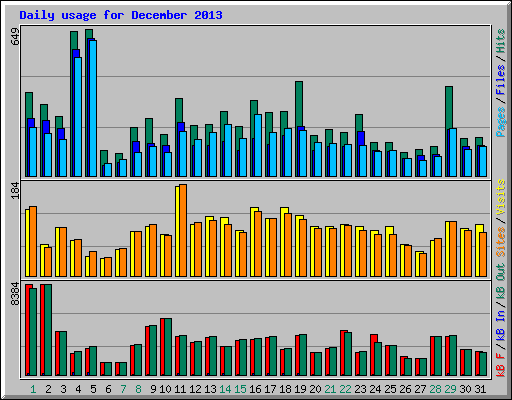Click the day 12 axis label

point(195,389)
